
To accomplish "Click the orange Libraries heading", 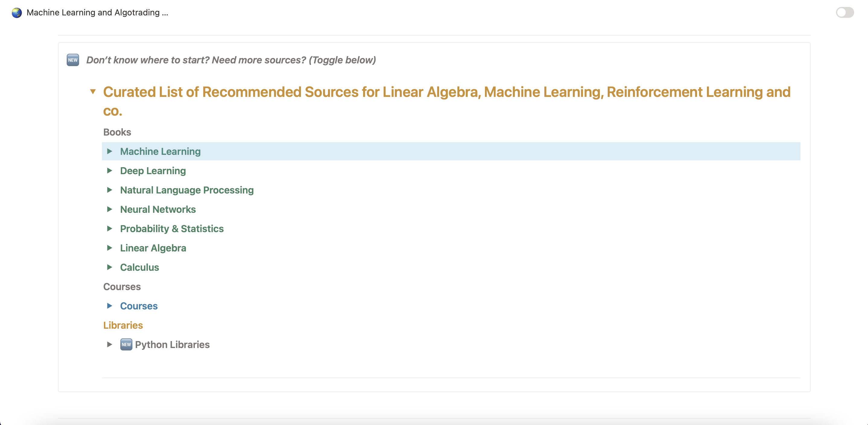I will coord(123,325).
